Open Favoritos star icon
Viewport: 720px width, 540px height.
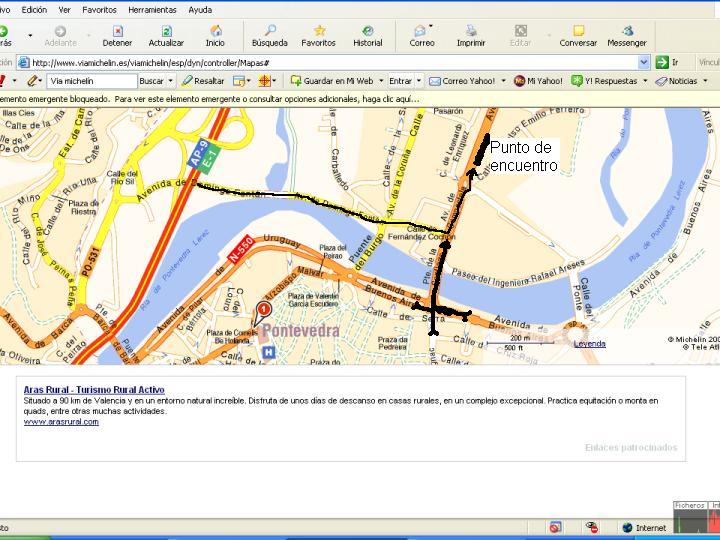pyautogui.click(x=319, y=31)
